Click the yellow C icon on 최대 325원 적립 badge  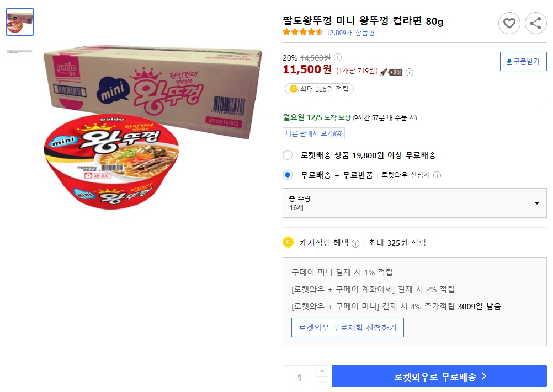(x=294, y=89)
